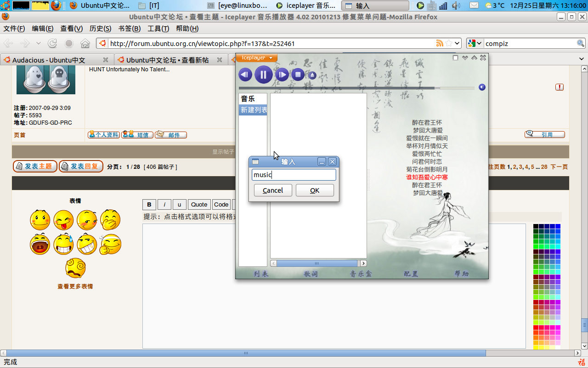The width and height of the screenshot is (588, 368).
Task: Open the 工具(T) menu in Firefox
Action: click(158, 29)
